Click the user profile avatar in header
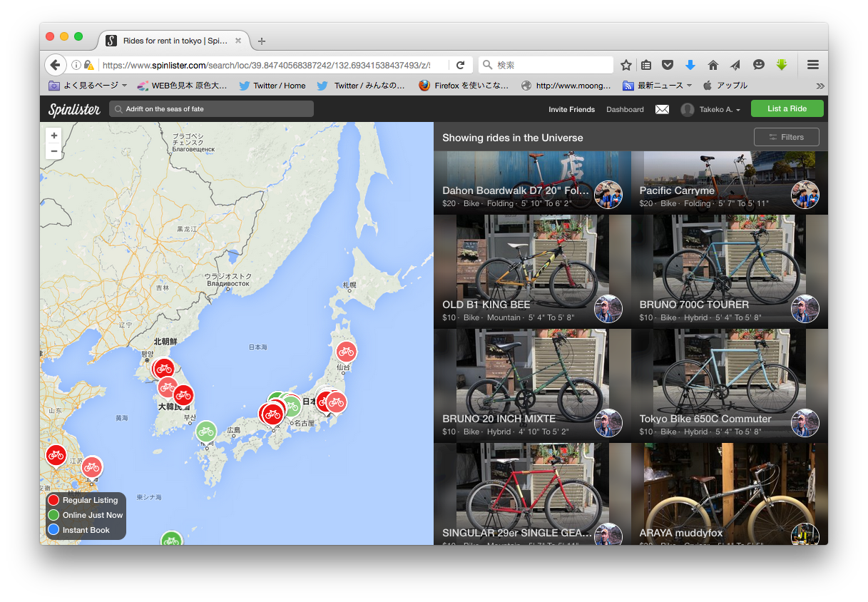The height and width of the screenshot is (602, 868). tap(688, 109)
